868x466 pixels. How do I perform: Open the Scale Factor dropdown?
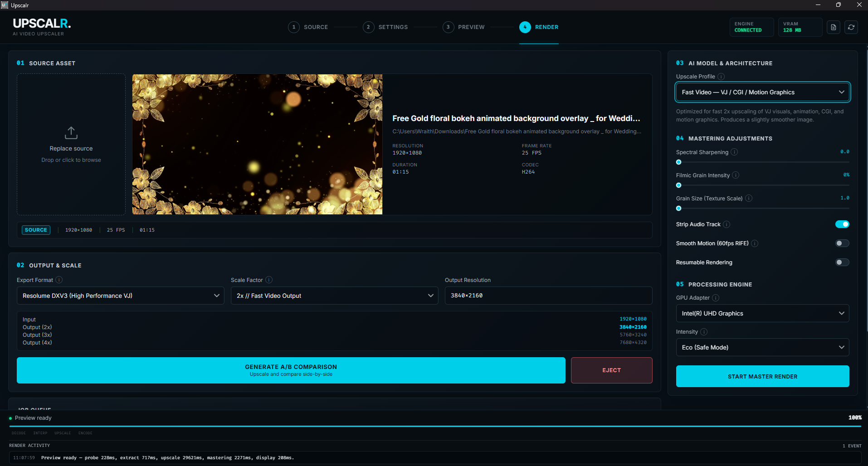334,296
